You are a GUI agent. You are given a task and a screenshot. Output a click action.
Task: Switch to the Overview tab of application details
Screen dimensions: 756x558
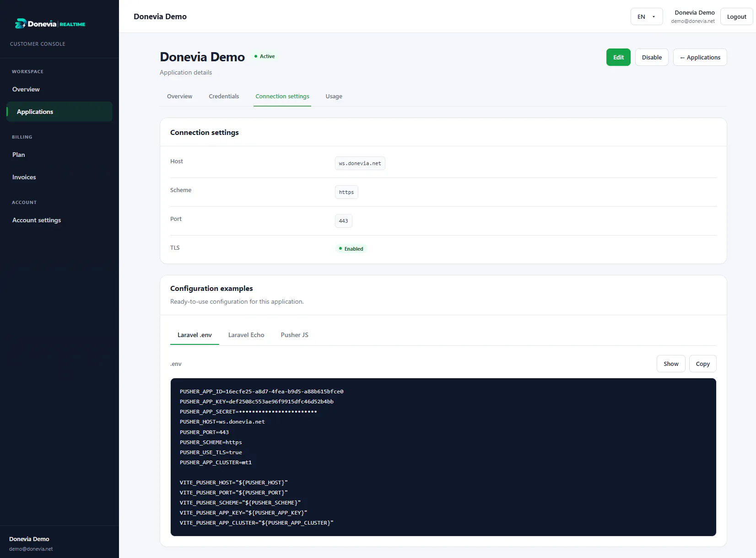click(x=179, y=96)
